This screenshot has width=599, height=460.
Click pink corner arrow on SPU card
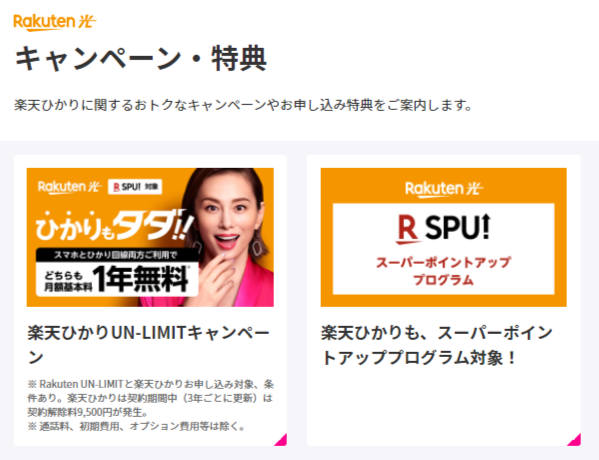pos(575,441)
